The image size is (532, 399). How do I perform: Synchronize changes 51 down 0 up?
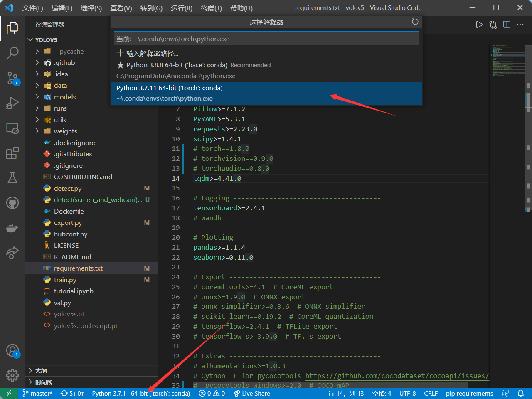pyautogui.click(x=72, y=393)
